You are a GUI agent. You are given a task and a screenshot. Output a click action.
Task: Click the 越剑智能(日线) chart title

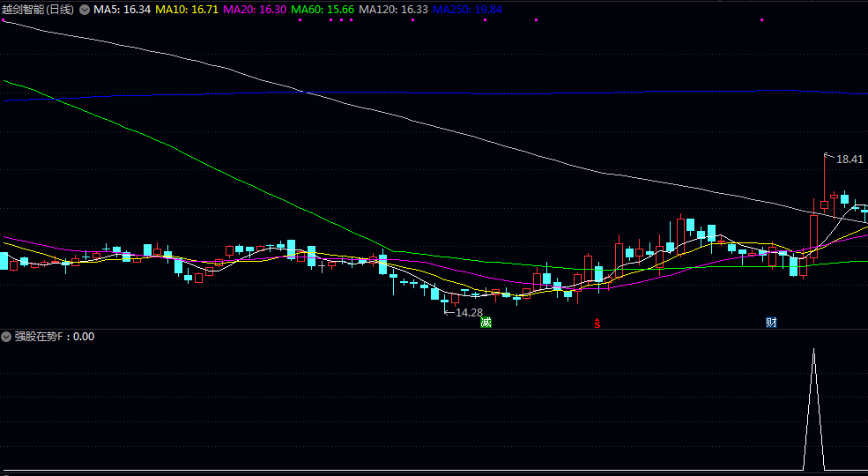click(38, 10)
